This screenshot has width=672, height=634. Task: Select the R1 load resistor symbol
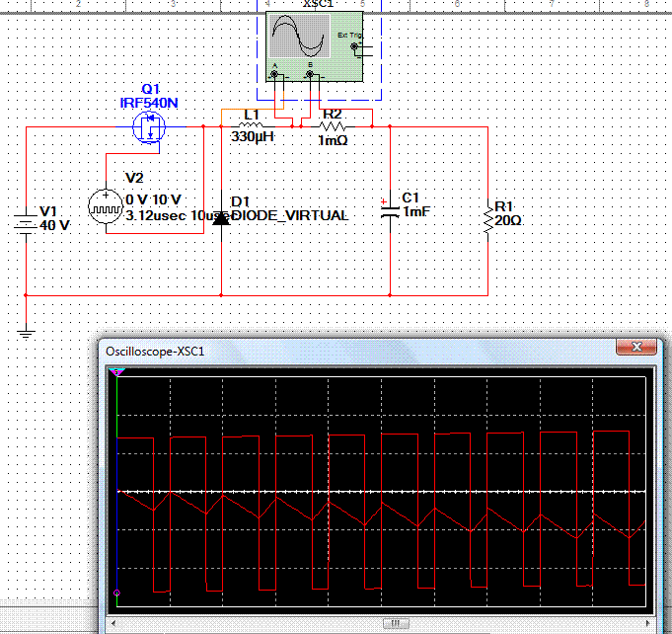pyautogui.click(x=488, y=219)
